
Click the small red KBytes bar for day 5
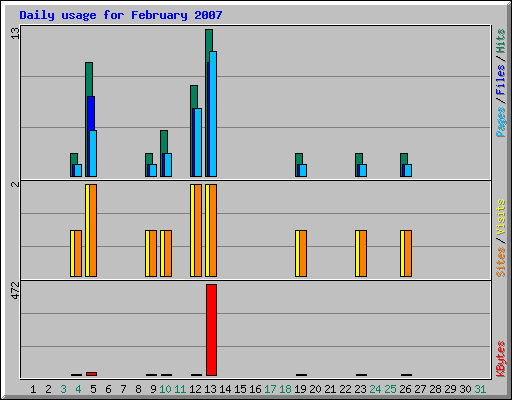point(91,374)
